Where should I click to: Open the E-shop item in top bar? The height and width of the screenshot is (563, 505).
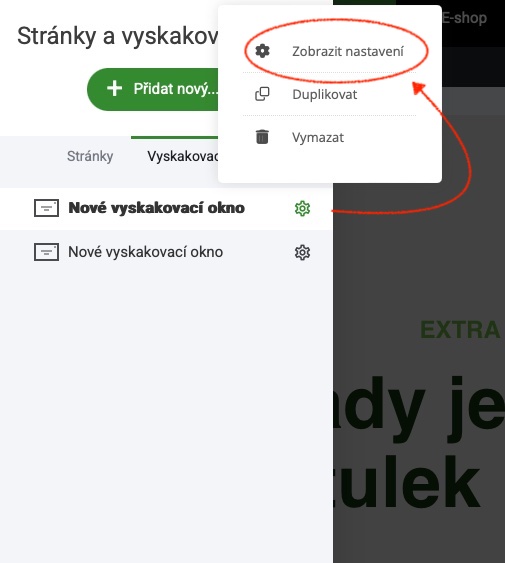point(464,18)
